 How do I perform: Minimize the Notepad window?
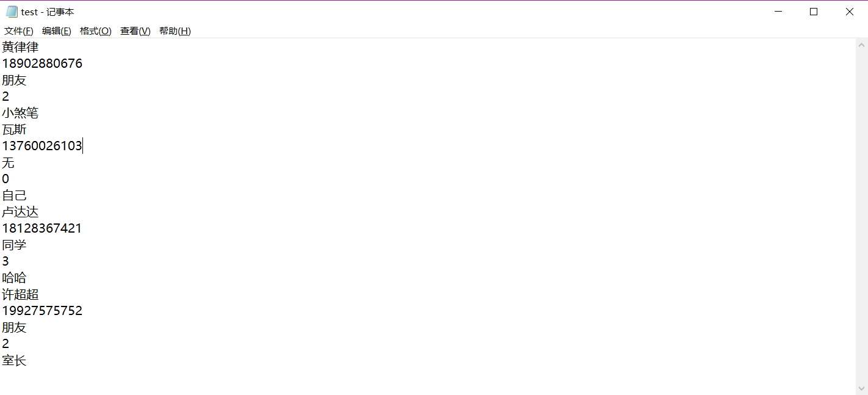click(778, 12)
